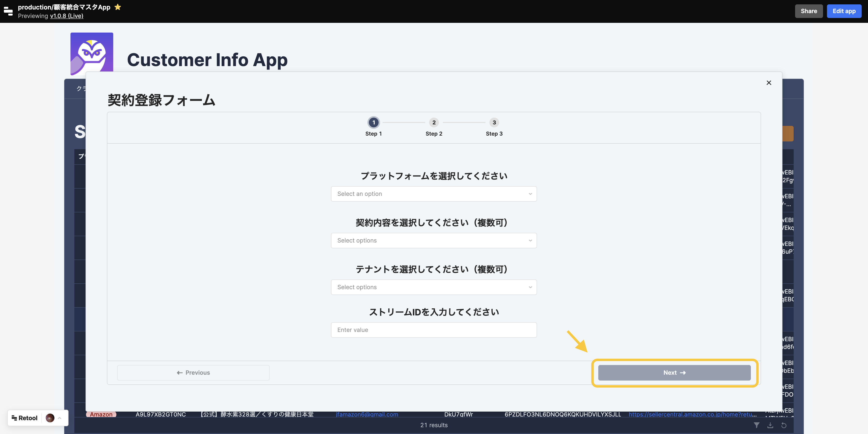
Task: Click the Retool icon in top-left header
Action: (8, 11)
